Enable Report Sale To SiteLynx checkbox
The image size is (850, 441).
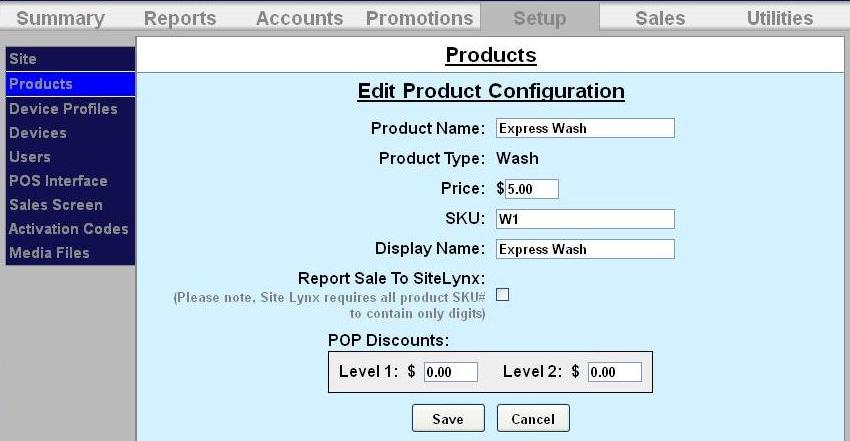pos(503,294)
